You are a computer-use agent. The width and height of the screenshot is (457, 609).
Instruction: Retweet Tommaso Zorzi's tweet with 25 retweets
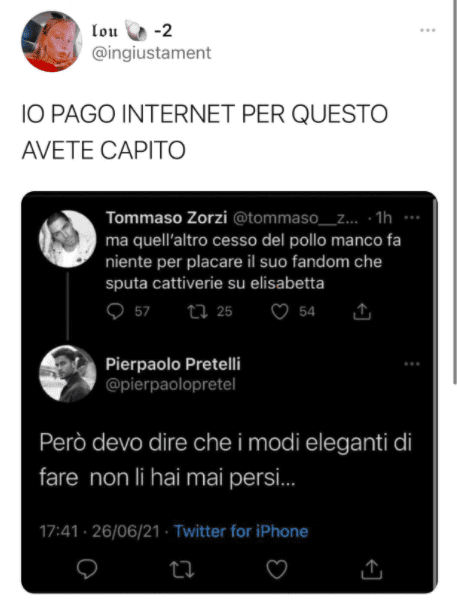tap(199, 311)
